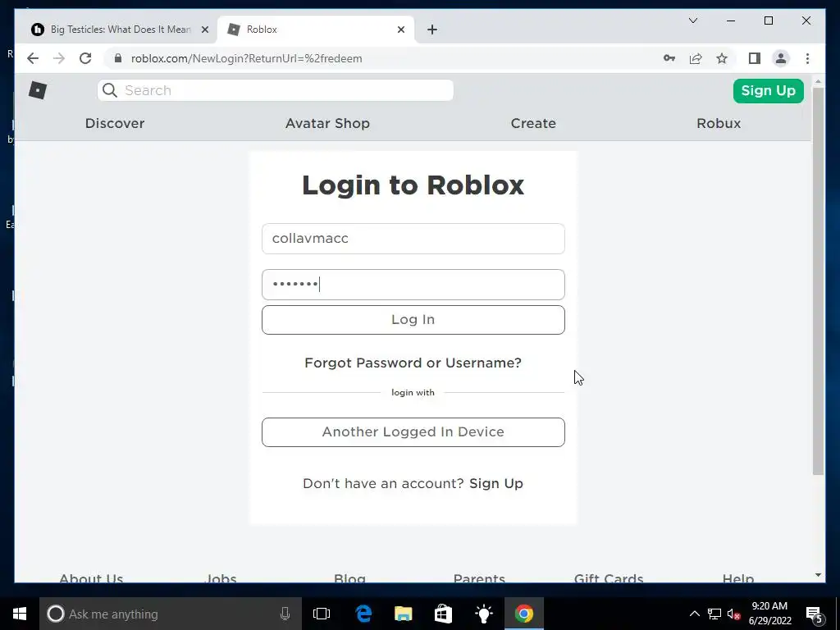The image size is (840, 630).
Task: Go back with the browser back arrow
Action: point(33,58)
